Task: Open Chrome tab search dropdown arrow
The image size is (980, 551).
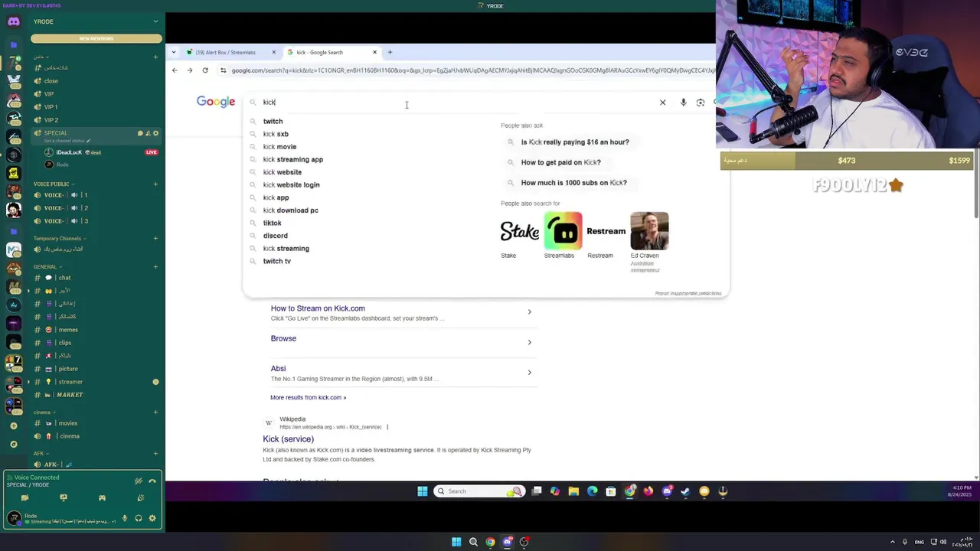Action: click(x=174, y=52)
